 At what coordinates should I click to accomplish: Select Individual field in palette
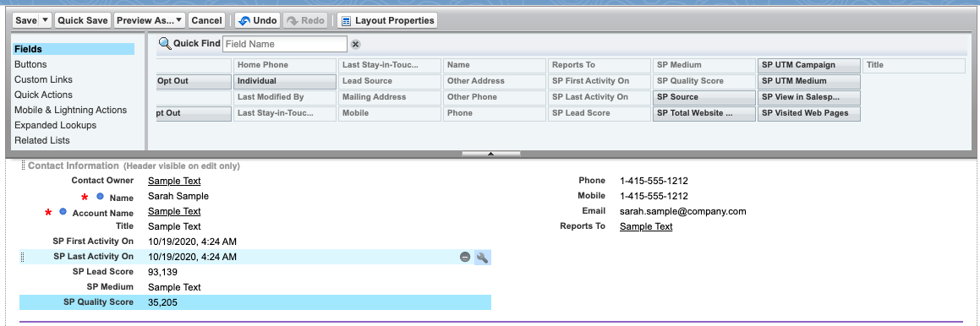point(285,81)
